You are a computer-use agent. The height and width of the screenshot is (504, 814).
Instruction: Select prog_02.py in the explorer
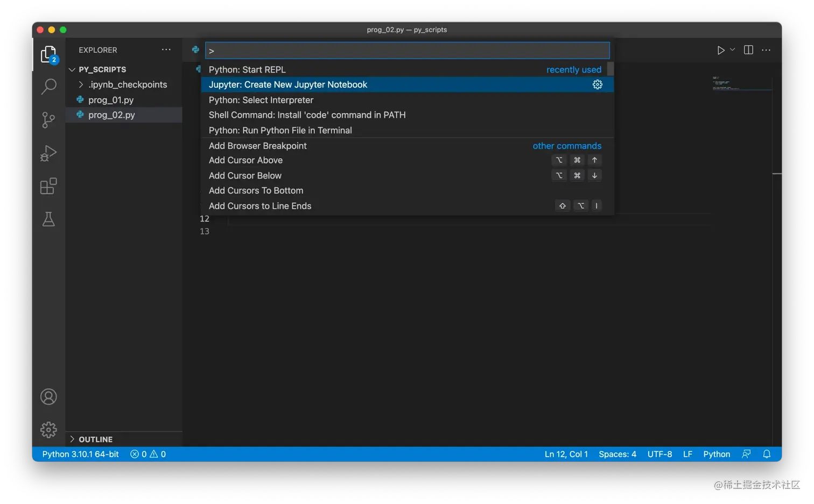coord(124,115)
